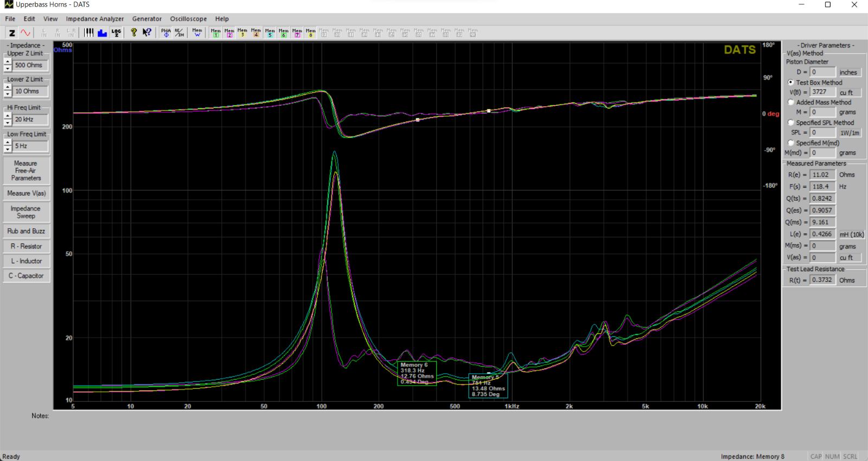Increase the Lower Z Limit with up arrow

(8, 88)
